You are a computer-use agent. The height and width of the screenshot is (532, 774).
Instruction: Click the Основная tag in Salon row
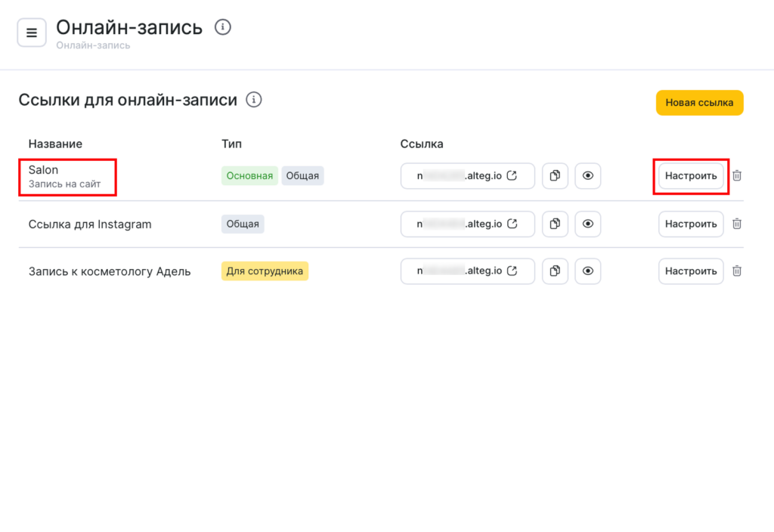point(249,176)
